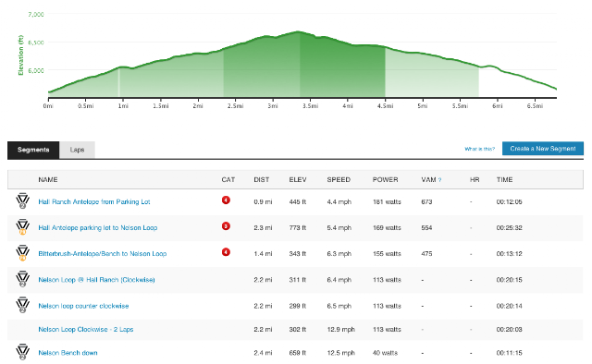Screen dimensions: 592x364
Task: Select the Segments tab
Action: click(x=33, y=150)
